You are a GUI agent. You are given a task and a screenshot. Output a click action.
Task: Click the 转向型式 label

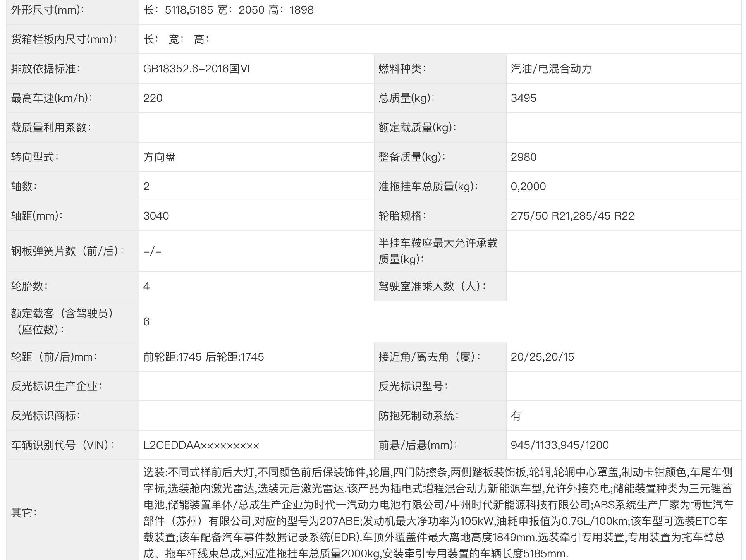(34, 157)
